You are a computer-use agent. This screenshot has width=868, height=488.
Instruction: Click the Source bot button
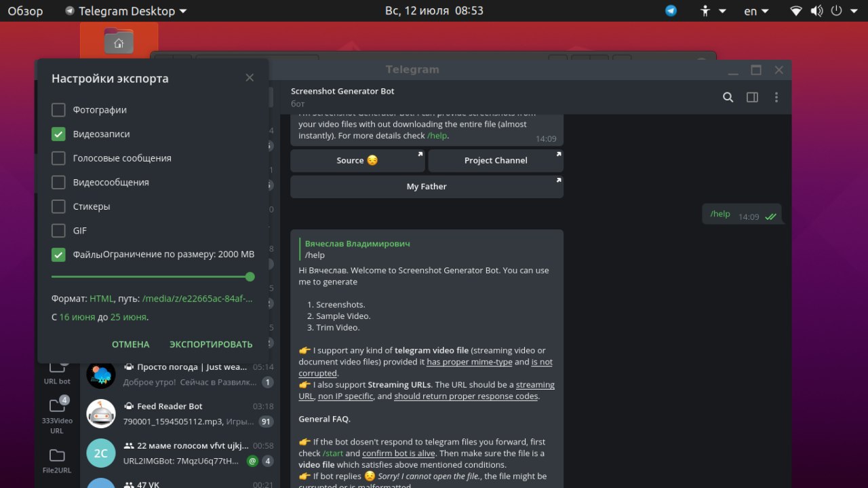coord(357,161)
